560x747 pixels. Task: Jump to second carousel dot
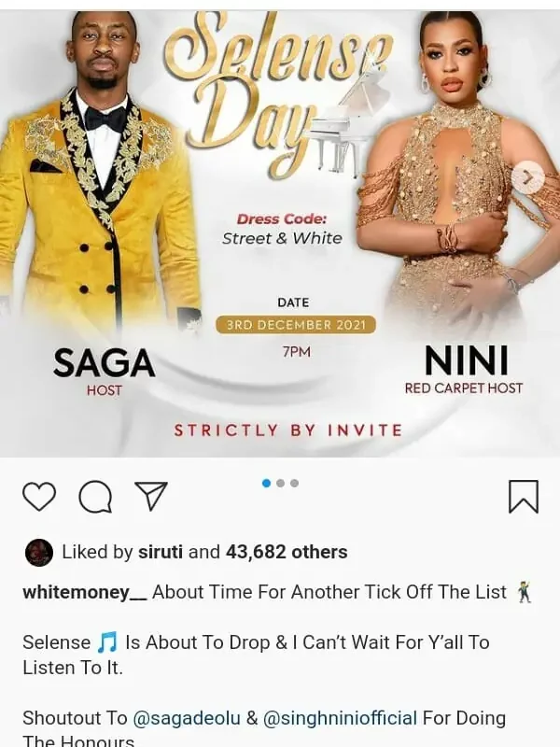click(x=281, y=483)
